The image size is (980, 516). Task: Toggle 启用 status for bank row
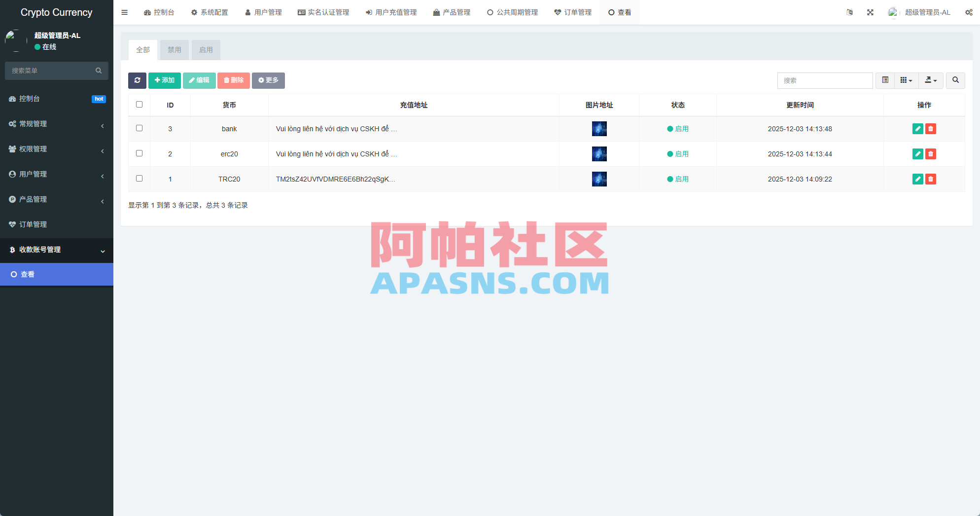pos(678,129)
